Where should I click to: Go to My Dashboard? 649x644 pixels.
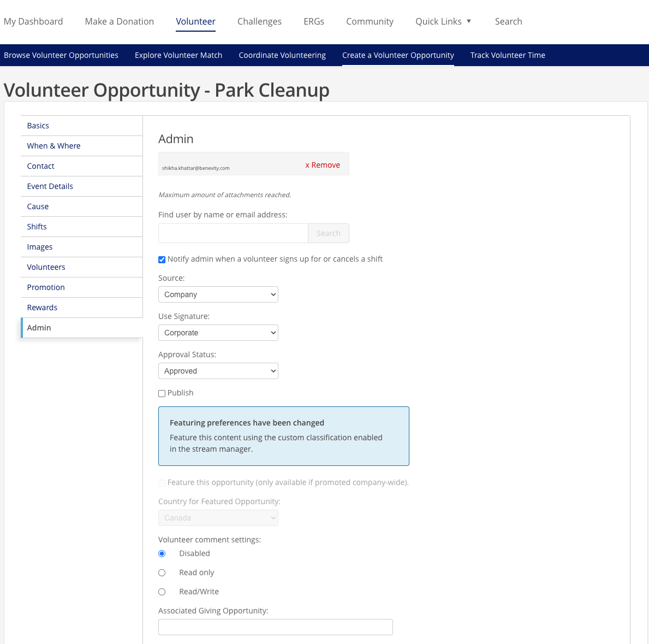pos(33,21)
